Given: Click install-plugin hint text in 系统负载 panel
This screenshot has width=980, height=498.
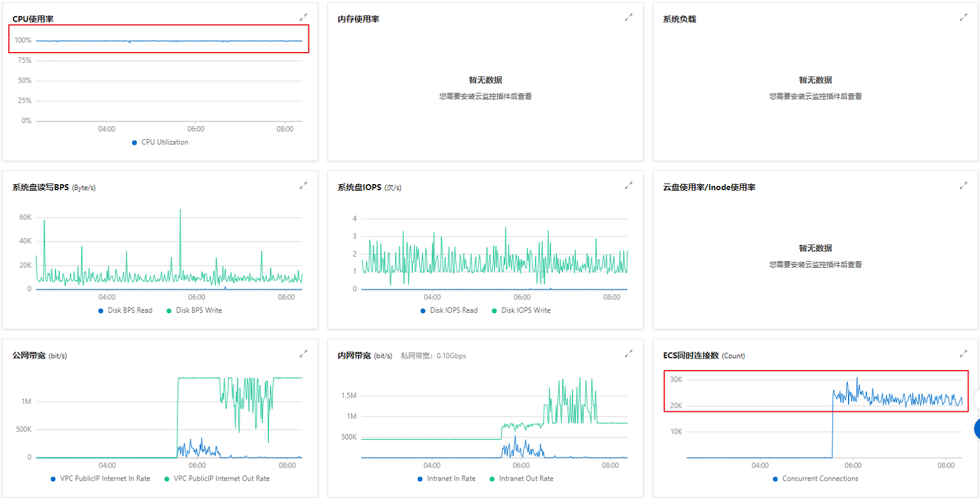Looking at the screenshot, I should [x=816, y=96].
